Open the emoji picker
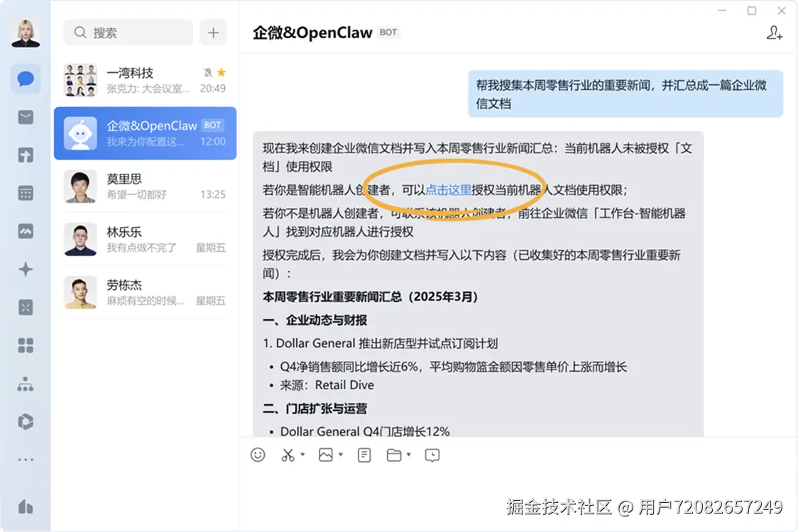Screen dimensions: 798x532 tap(258, 455)
